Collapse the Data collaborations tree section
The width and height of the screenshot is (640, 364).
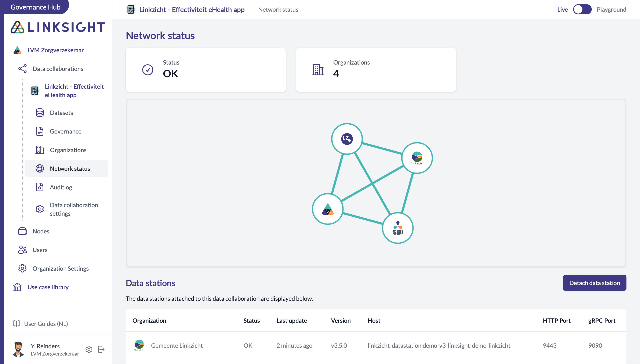(x=58, y=69)
